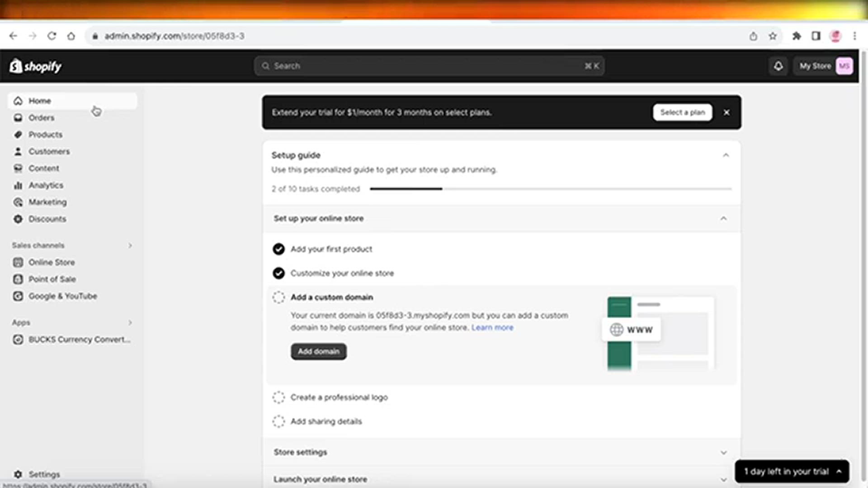
Task: Click the Discounts badge icon
Action: click(18, 219)
